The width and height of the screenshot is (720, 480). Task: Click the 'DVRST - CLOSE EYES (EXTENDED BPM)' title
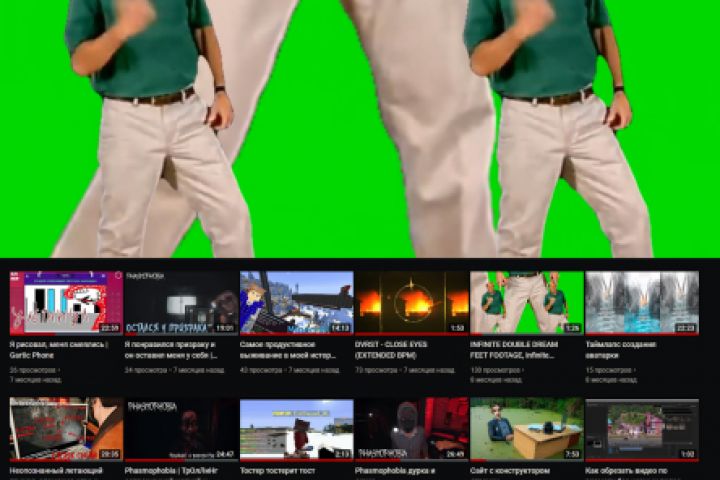coord(391,350)
